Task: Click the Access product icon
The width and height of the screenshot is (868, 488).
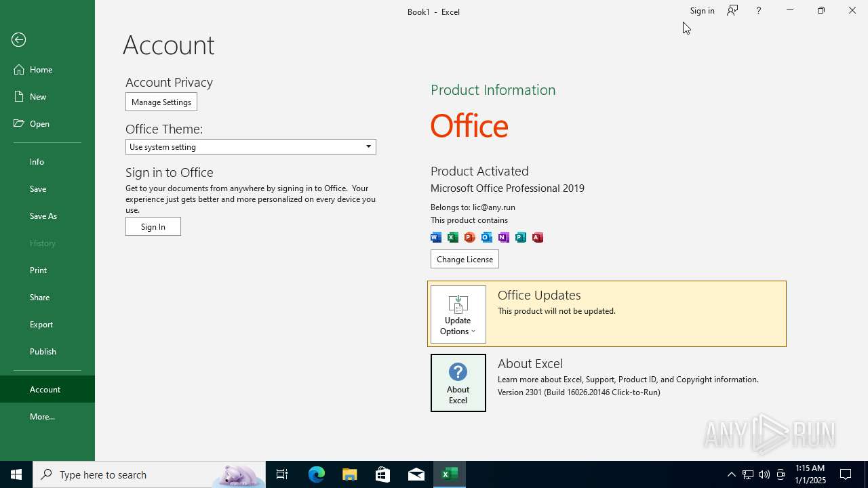Action: 538,237
